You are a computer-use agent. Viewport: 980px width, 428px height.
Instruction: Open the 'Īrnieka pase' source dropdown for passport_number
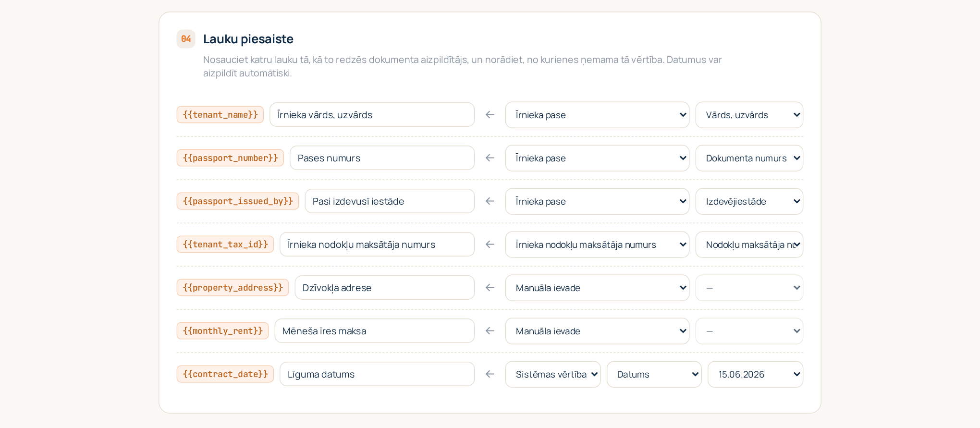[x=597, y=158]
